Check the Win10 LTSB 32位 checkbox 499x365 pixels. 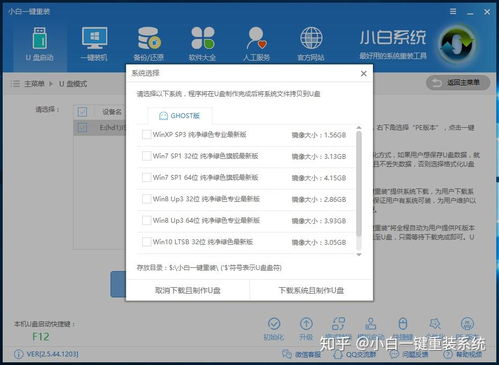147,242
